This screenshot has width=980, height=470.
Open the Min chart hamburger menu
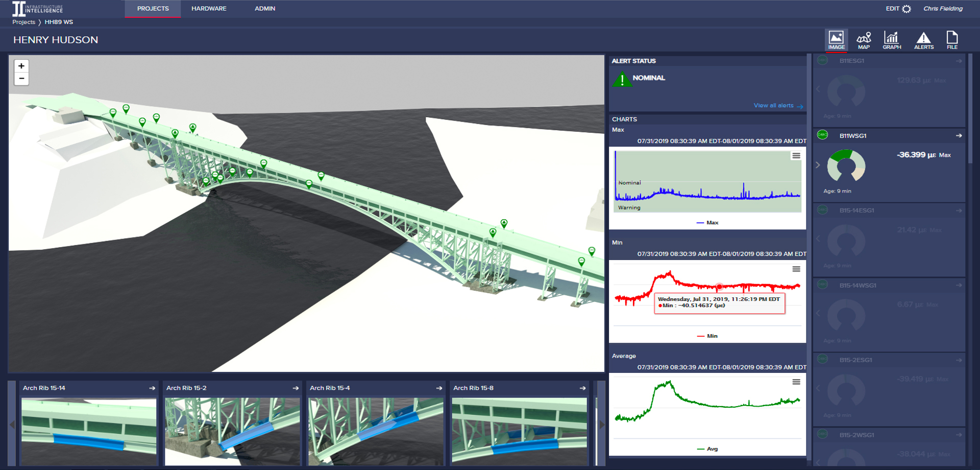796,269
